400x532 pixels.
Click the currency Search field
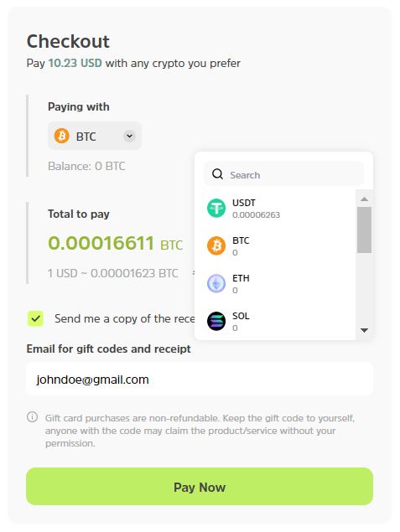point(283,173)
